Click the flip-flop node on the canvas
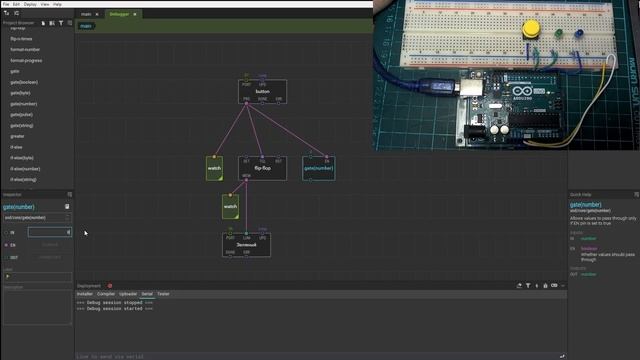 pos(262,168)
